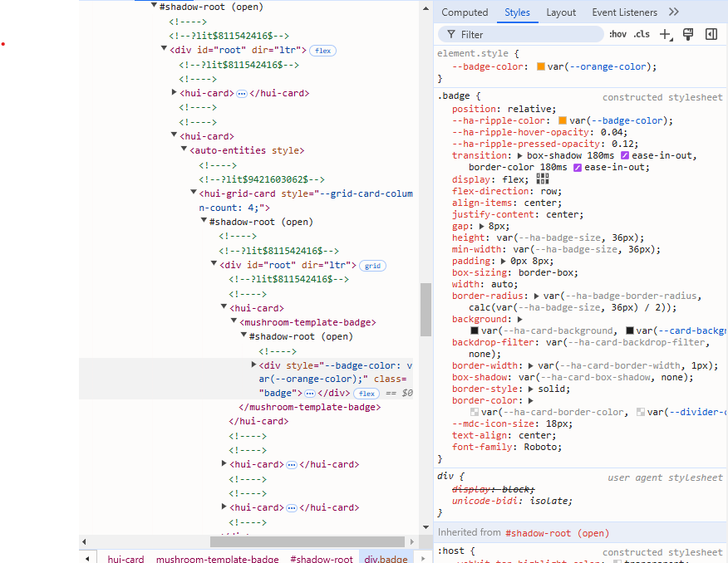
Task: Click the orange swatch for --badge-color
Action: pyautogui.click(x=541, y=66)
